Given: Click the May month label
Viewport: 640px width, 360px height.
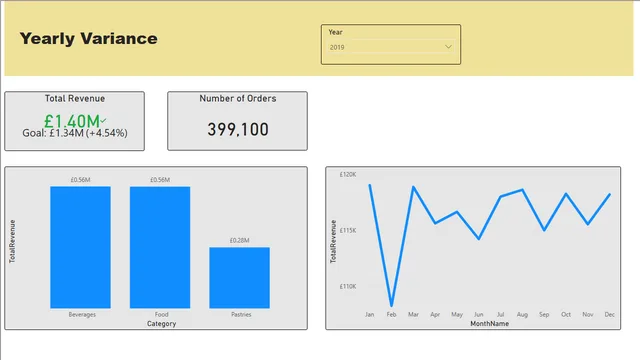Looking at the screenshot, I should point(457,315).
